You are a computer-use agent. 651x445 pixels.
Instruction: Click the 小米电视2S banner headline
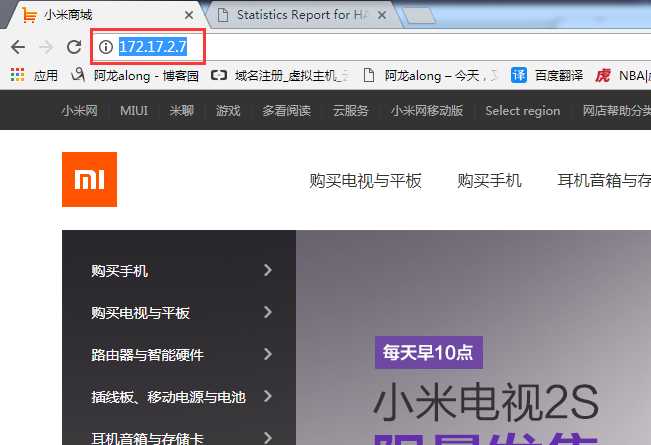tap(486, 403)
